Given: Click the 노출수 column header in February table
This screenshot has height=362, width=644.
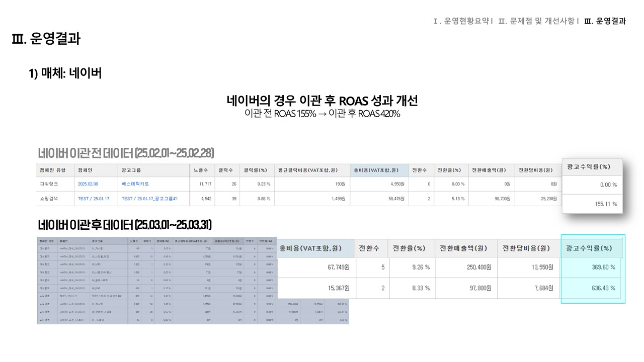Looking at the screenshot, I should pos(201,170).
